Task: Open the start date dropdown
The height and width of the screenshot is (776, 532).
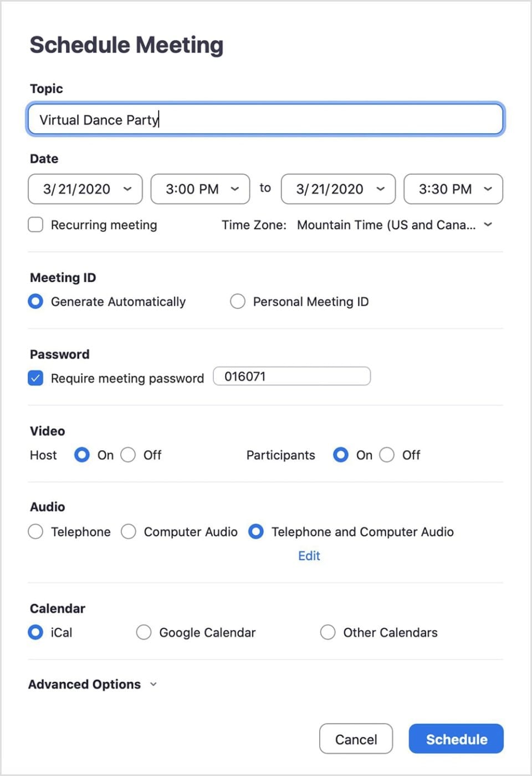Action: pyautogui.click(x=85, y=189)
